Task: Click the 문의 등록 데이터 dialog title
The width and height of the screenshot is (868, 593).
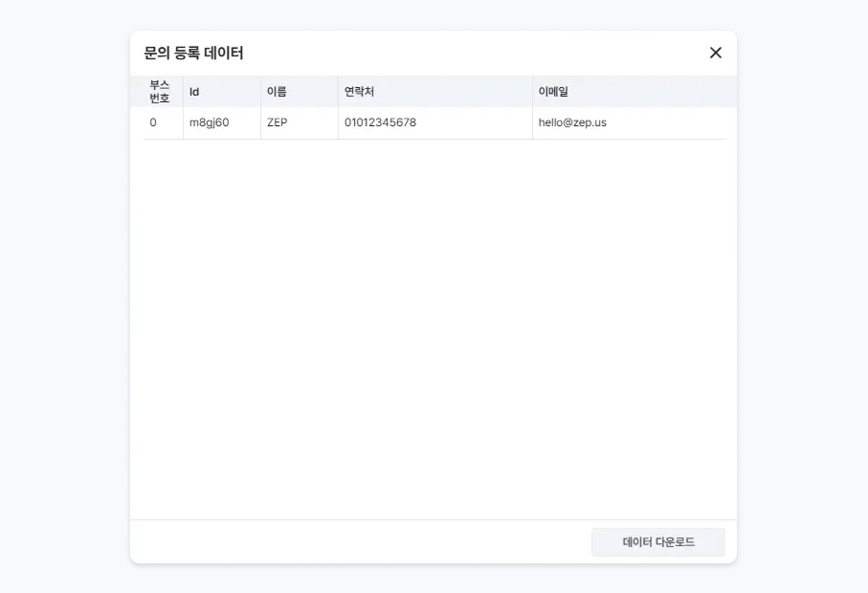Action: pyautogui.click(x=193, y=54)
